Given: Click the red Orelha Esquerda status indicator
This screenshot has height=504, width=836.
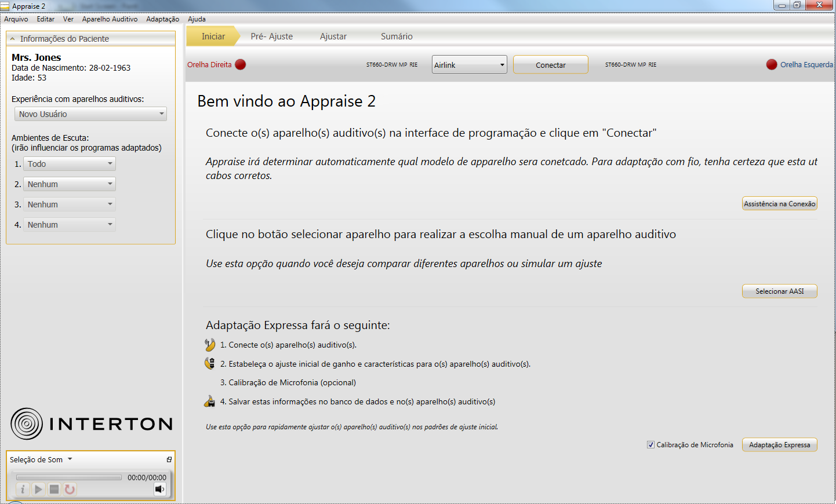Looking at the screenshot, I should tap(772, 64).
